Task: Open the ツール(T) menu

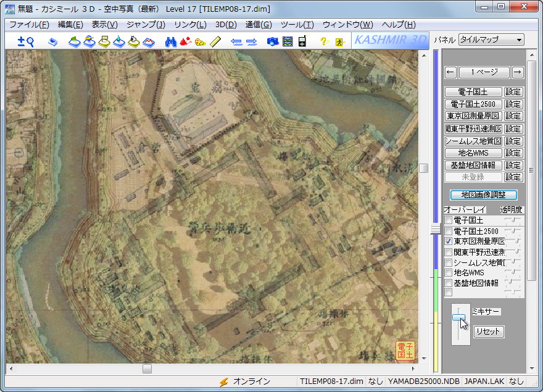Action: point(297,25)
